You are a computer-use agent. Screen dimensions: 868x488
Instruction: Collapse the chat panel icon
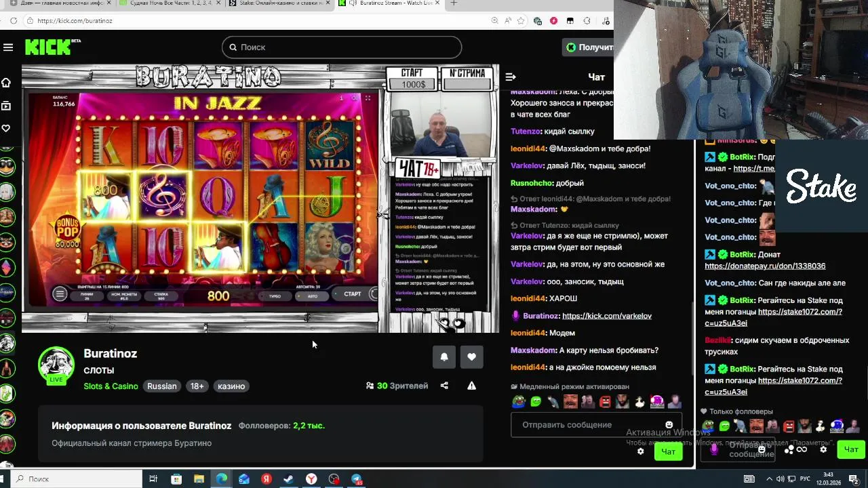pyautogui.click(x=511, y=77)
